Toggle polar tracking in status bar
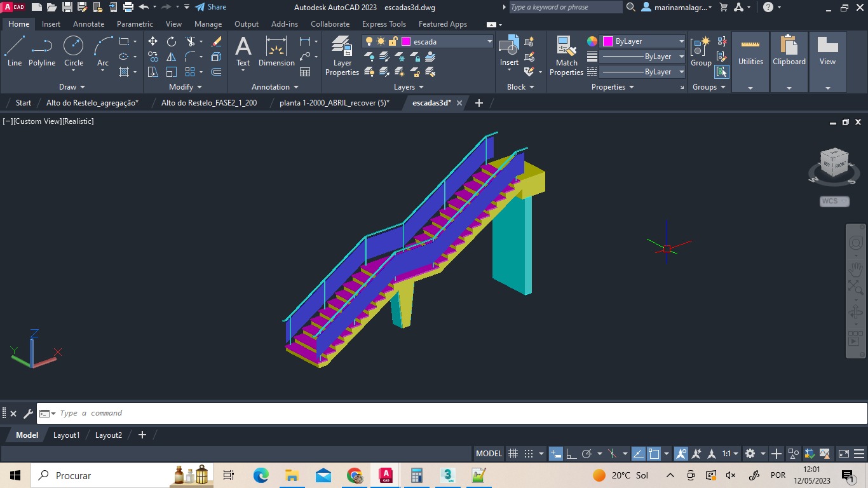868x488 pixels. coord(587,454)
